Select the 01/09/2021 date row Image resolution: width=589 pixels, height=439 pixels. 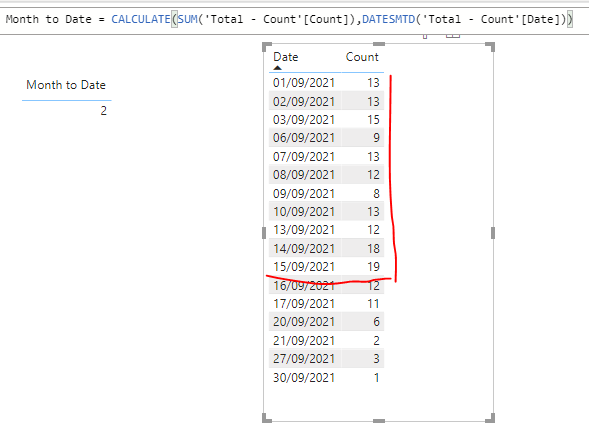click(326, 83)
